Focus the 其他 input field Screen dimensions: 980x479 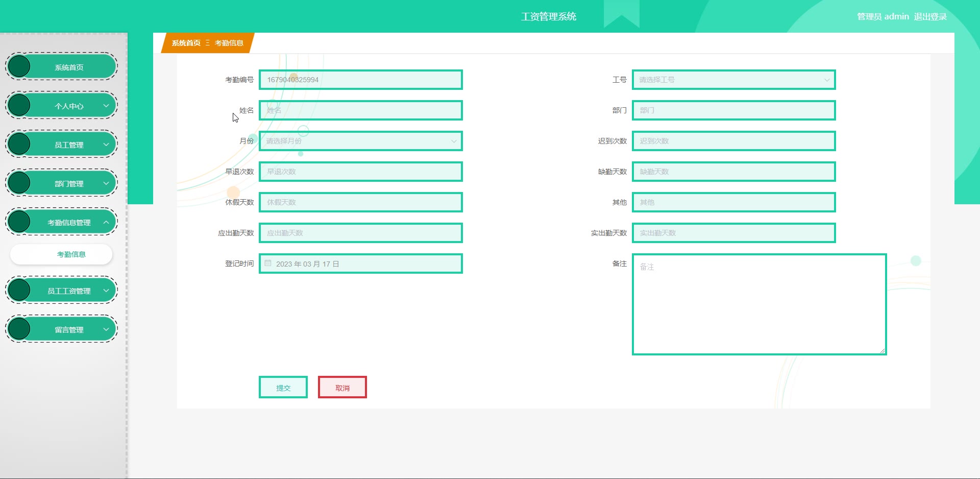(x=733, y=202)
